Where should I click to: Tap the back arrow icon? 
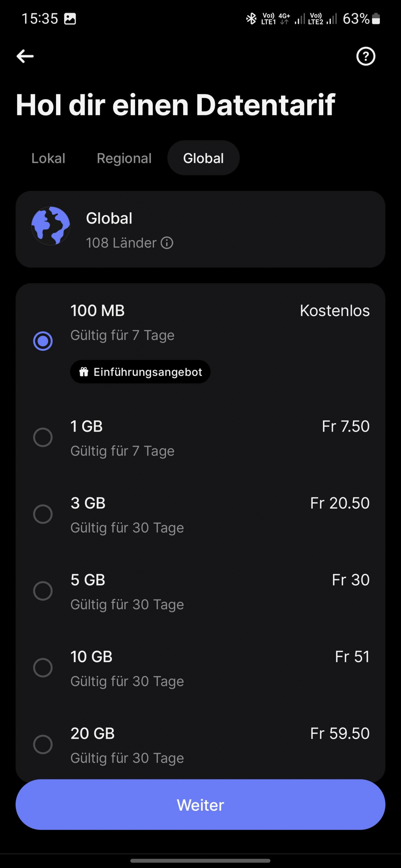tap(25, 56)
